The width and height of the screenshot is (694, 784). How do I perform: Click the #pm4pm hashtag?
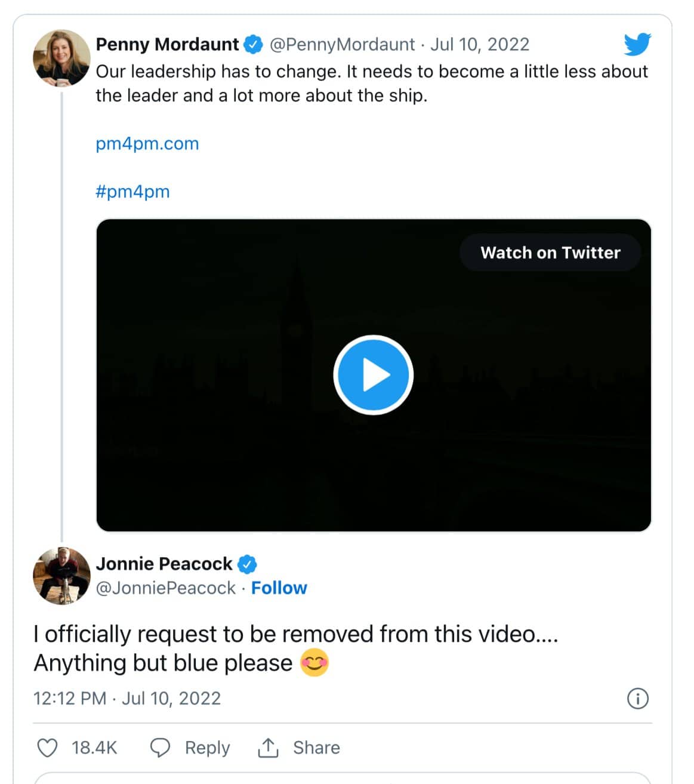(x=132, y=191)
